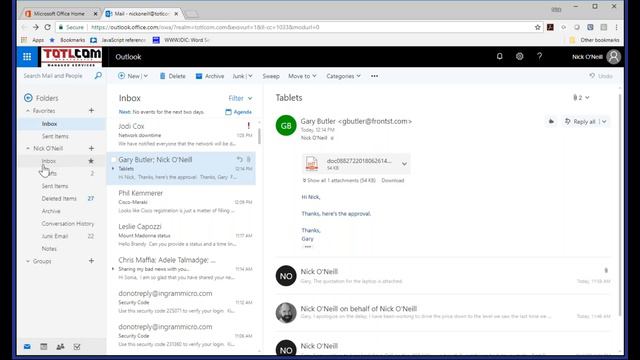
Task: Click the Delete trash button
Action: pos(172,76)
